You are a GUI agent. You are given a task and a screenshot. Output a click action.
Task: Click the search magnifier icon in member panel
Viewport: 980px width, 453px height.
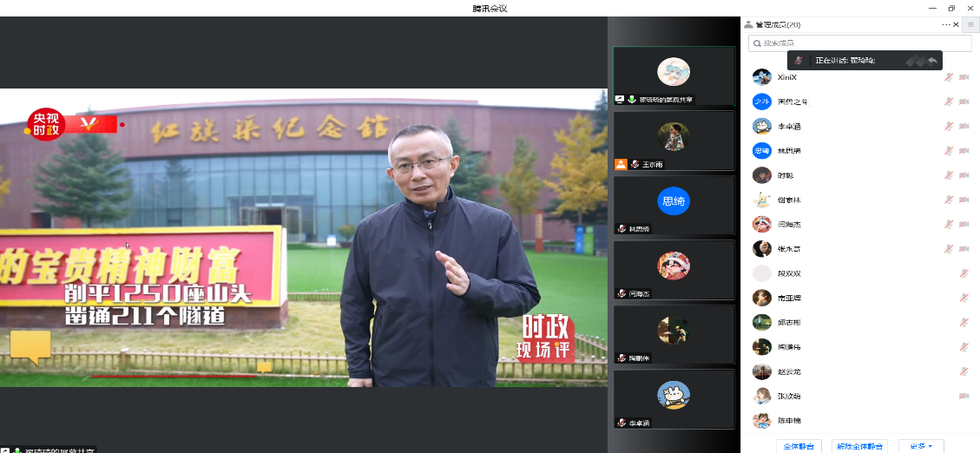pos(758,43)
